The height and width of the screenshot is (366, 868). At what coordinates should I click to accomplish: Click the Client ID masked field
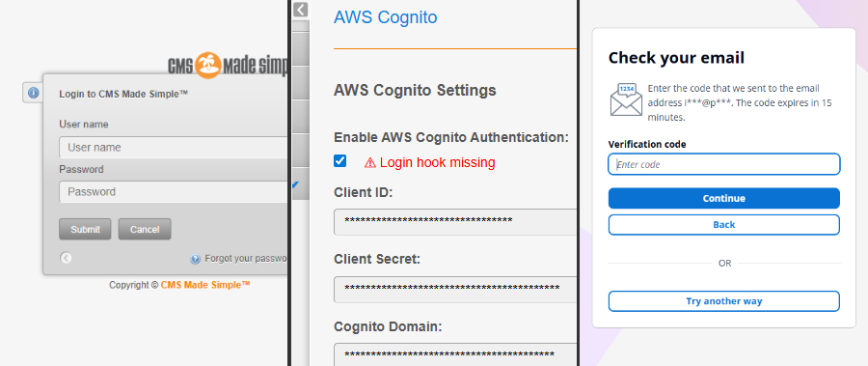coord(455,222)
